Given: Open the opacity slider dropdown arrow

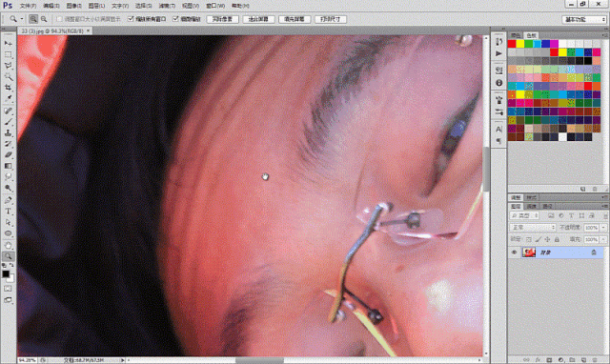Looking at the screenshot, I should point(603,227).
